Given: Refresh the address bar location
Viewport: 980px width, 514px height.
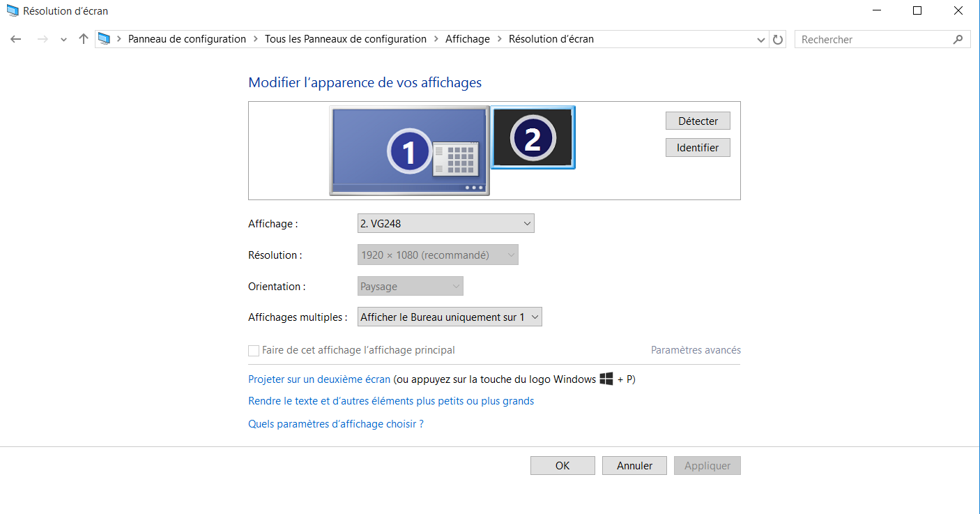Looking at the screenshot, I should click(778, 40).
